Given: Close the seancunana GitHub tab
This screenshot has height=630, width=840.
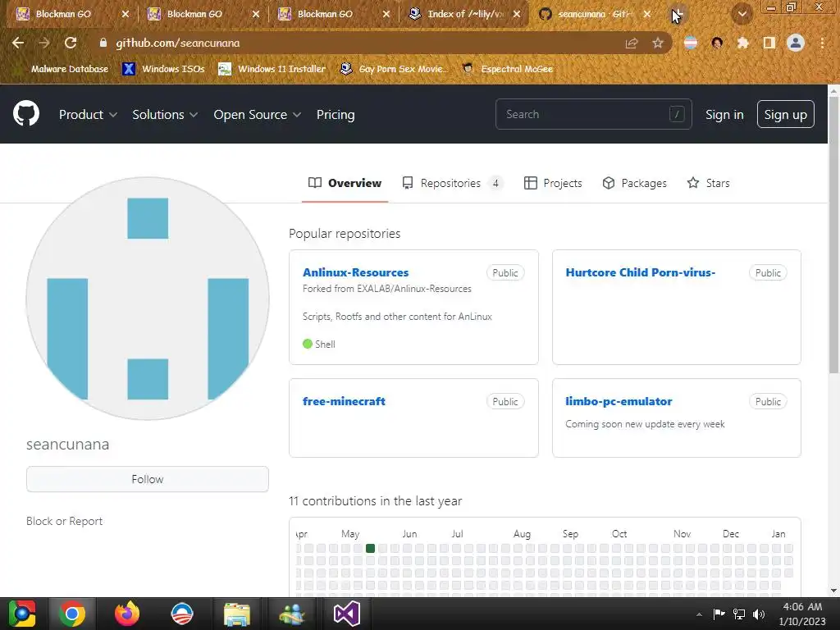Looking at the screenshot, I should [646, 14].
